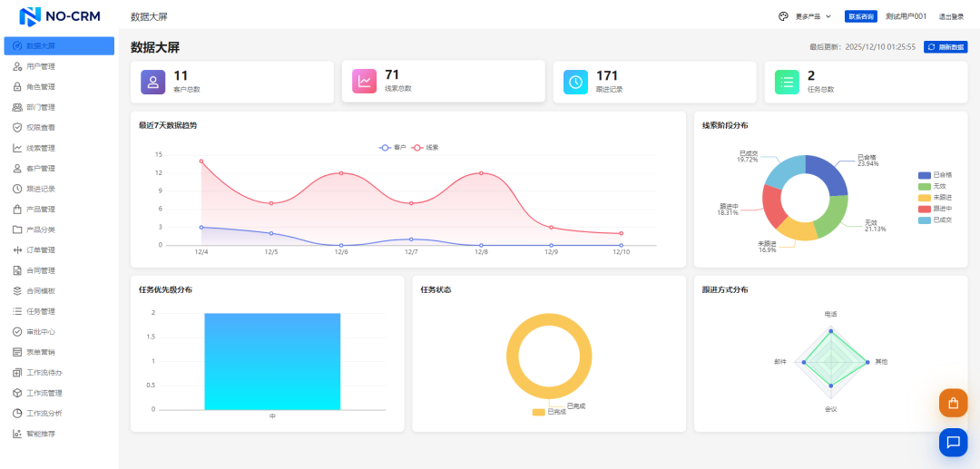
Task: Click the 客户总数 value 11
Action: (x=181, y=75)
